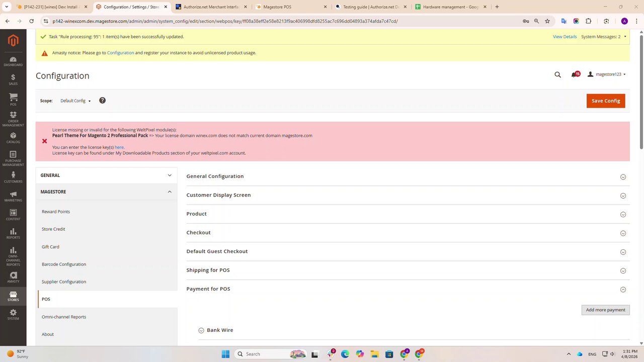Expand the General Configuration section
Viewport: 644px width, 362px height.
tap(408, 176)
